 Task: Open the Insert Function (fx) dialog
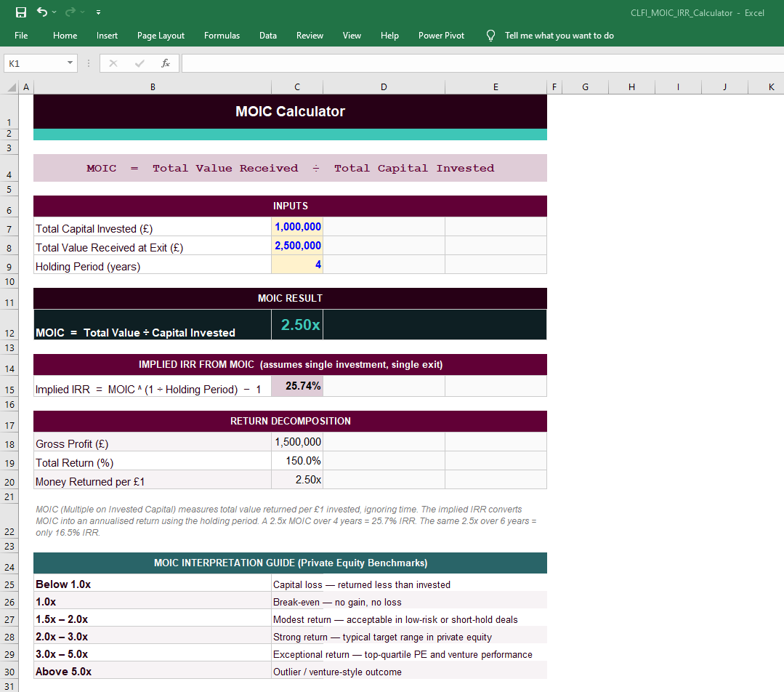coord(166,63)
